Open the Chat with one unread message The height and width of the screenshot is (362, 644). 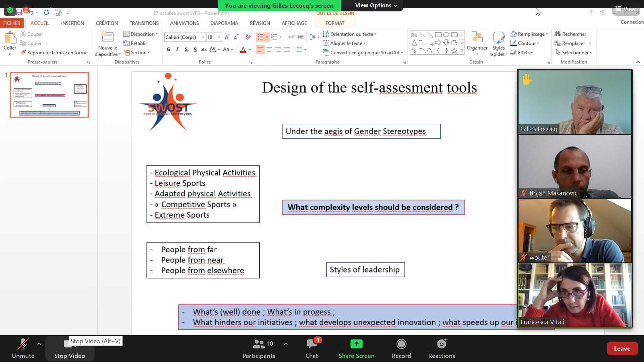312,349
